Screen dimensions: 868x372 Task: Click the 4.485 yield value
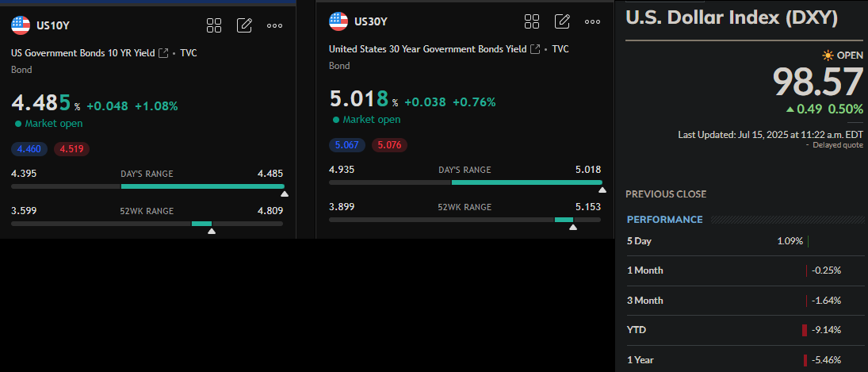coord(41,103)
